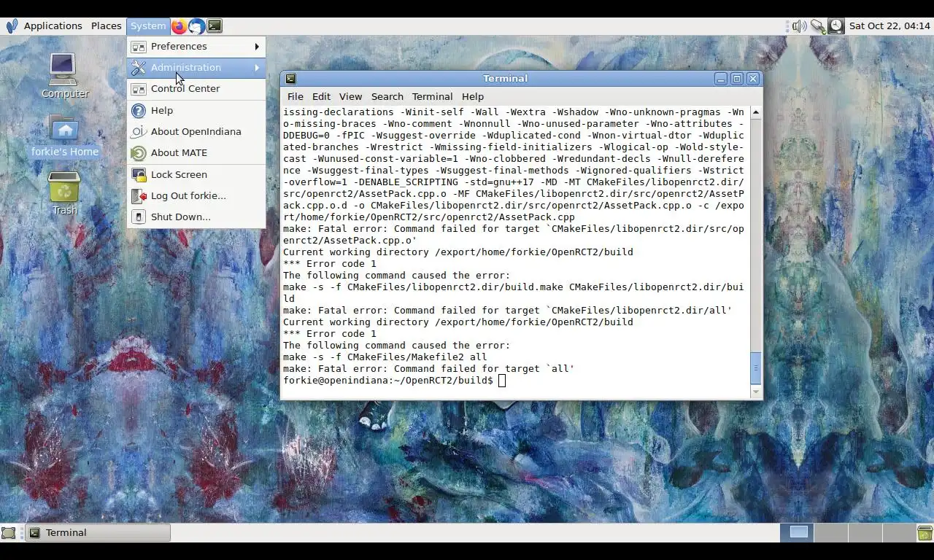
Task: Open the Computer desktop icon
Action: (64, 76)
